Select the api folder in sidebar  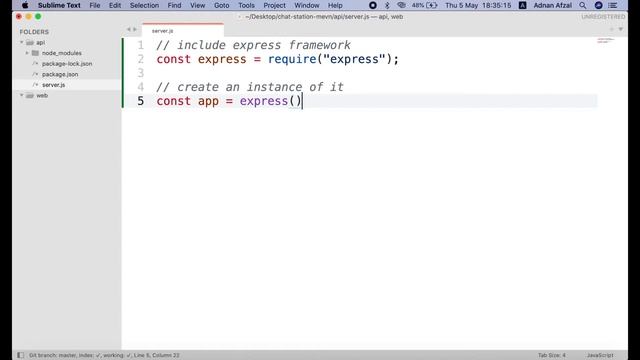[x=40, y=42]
